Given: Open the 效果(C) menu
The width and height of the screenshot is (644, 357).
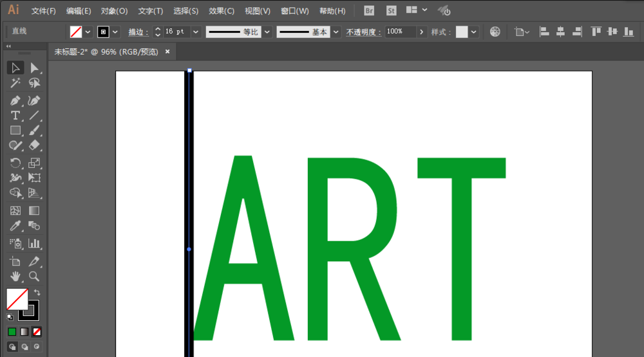Looking at the screenshot, I should 222,11.
